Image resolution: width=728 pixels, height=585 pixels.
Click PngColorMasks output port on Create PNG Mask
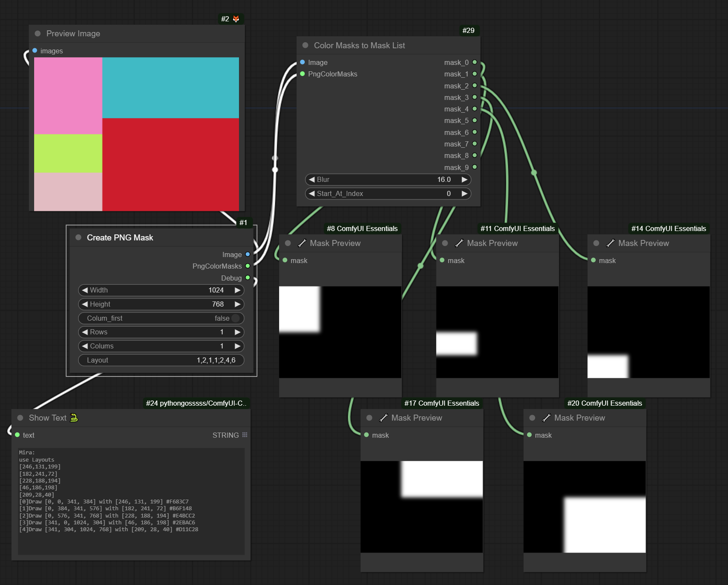(x=248, y=266)
